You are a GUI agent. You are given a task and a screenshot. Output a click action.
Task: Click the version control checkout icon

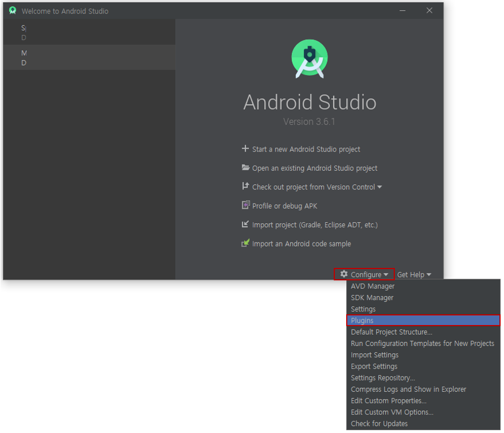(245, 186)
